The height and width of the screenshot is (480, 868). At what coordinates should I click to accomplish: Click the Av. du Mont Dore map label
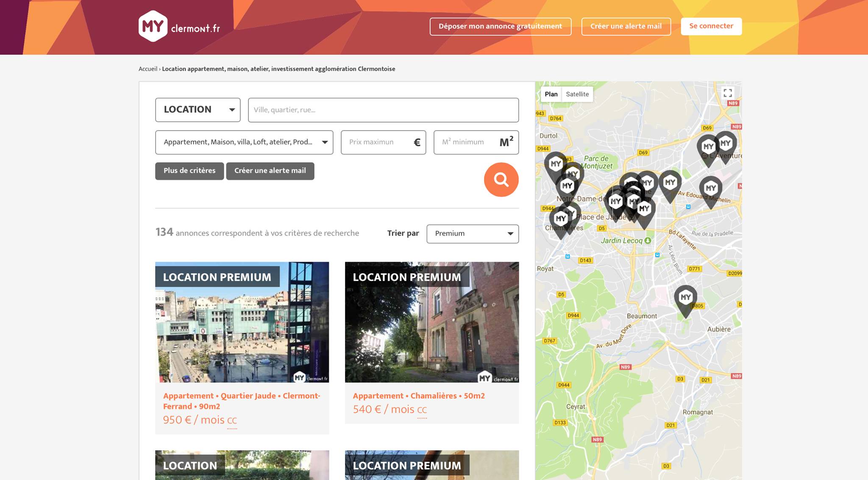[x=614, y=337]
